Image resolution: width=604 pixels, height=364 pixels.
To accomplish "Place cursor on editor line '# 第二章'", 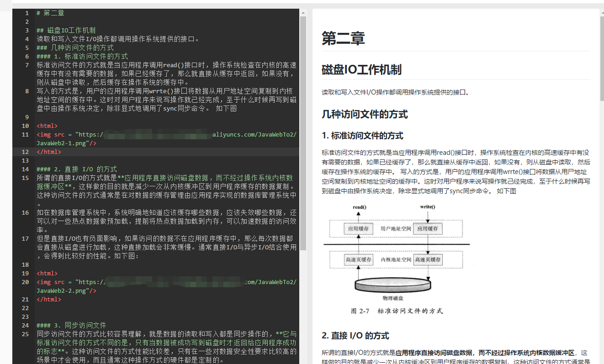I will [x=50, y=13].
